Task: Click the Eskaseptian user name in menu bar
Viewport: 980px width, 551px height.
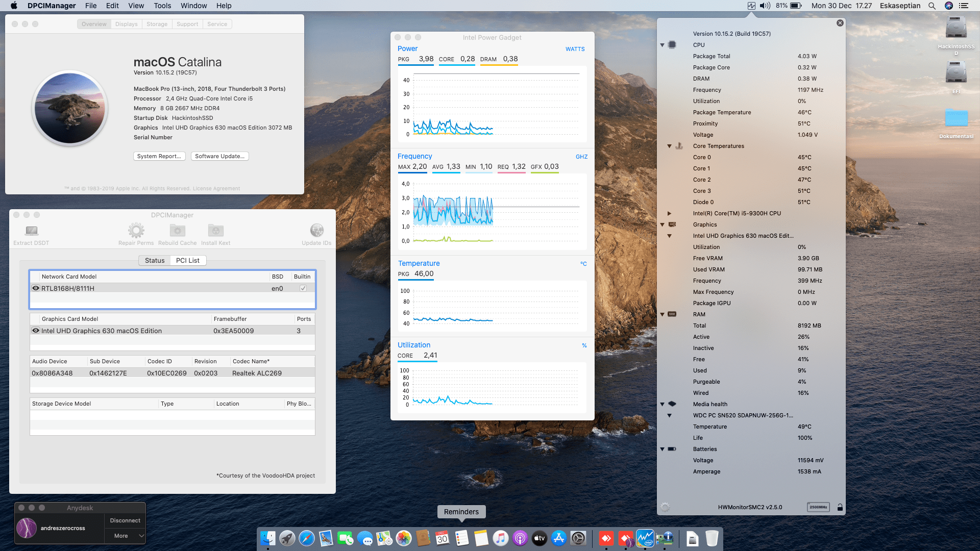Action: pos(900,6)
